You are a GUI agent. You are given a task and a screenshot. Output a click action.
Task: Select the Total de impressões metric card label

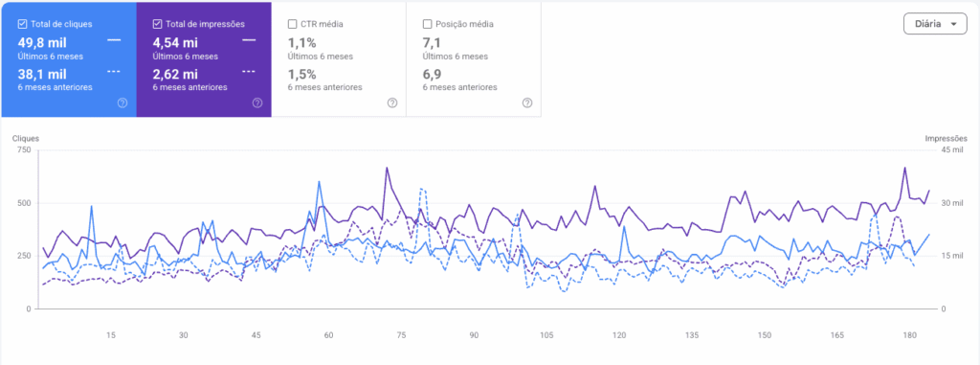click(x=205, y=24)
